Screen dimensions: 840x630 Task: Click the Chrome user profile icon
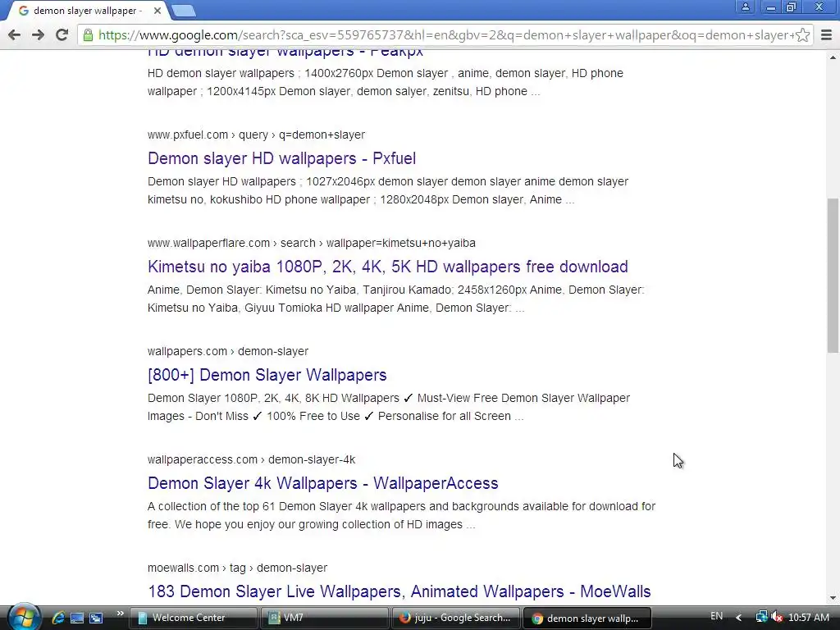pos(745,7)
